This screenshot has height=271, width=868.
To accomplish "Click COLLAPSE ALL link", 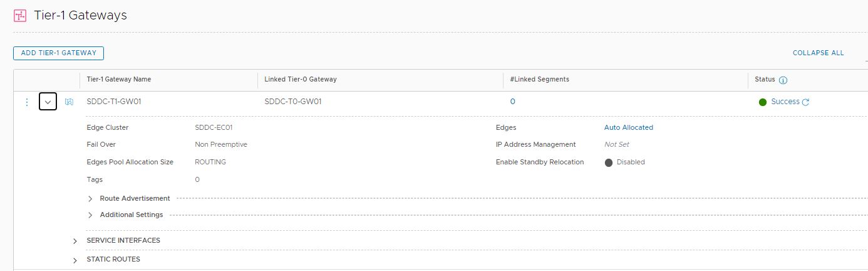I will tap(818, 53).
